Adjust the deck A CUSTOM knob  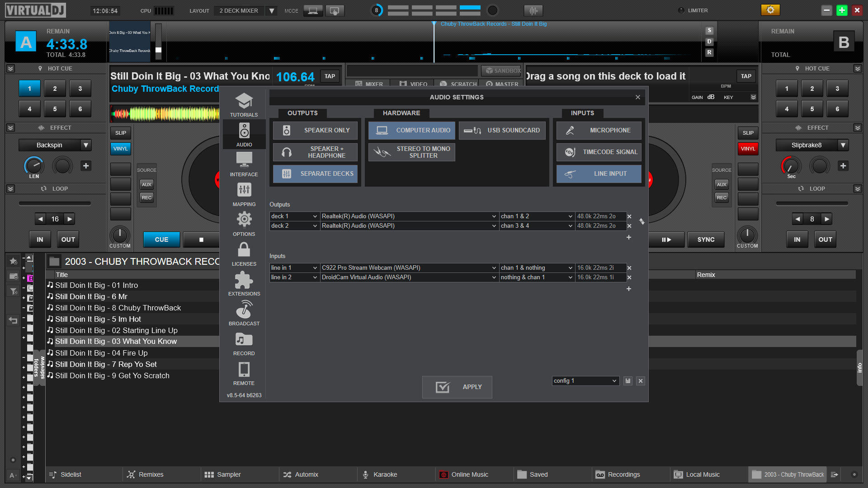[x=120, y=235]
